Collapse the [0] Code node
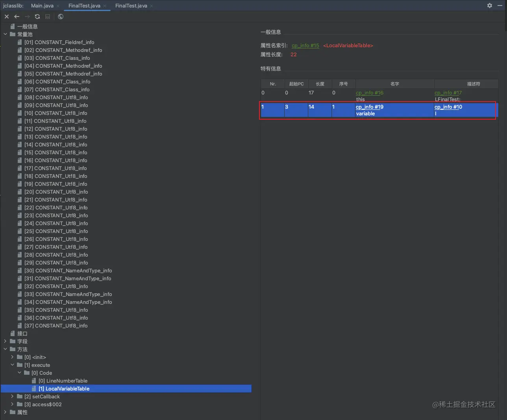 (20, 373)
